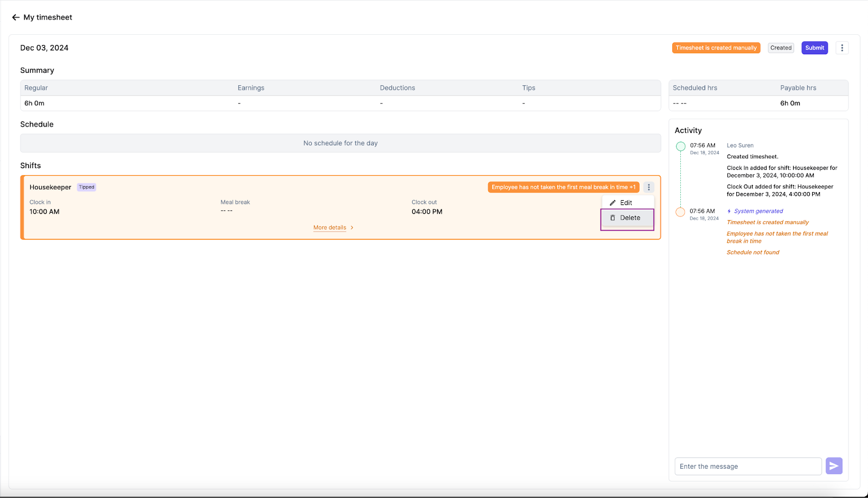Send the message with the paper plane icon
The image size is (868, 498).
click(834, 466)
